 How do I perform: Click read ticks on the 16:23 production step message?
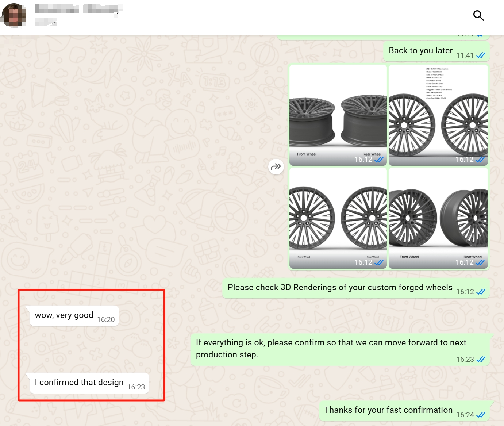click(x=481, y=359)
